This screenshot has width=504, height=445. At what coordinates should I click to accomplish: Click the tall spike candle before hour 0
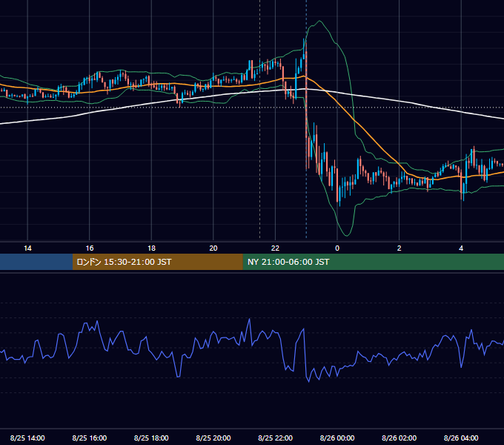(306, 106)
